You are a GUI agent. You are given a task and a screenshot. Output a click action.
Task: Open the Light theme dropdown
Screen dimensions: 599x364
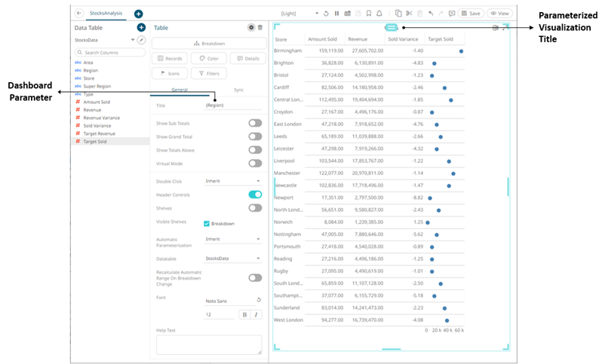[x=317, y=14]
